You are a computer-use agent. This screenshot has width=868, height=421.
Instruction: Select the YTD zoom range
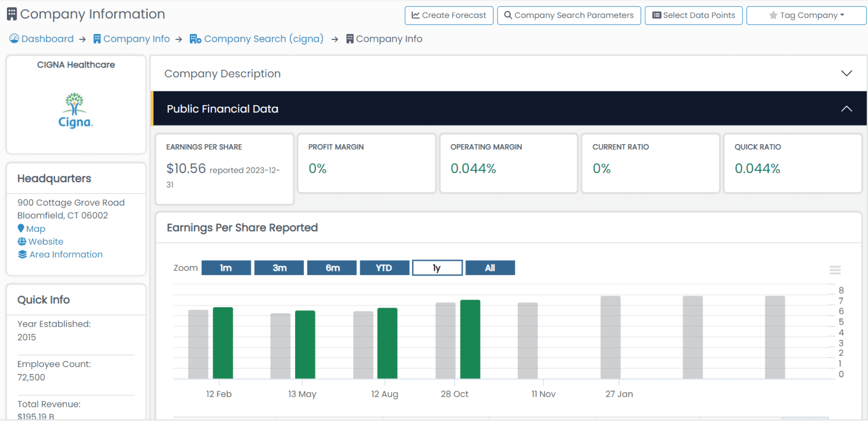[x=384, y=268]
